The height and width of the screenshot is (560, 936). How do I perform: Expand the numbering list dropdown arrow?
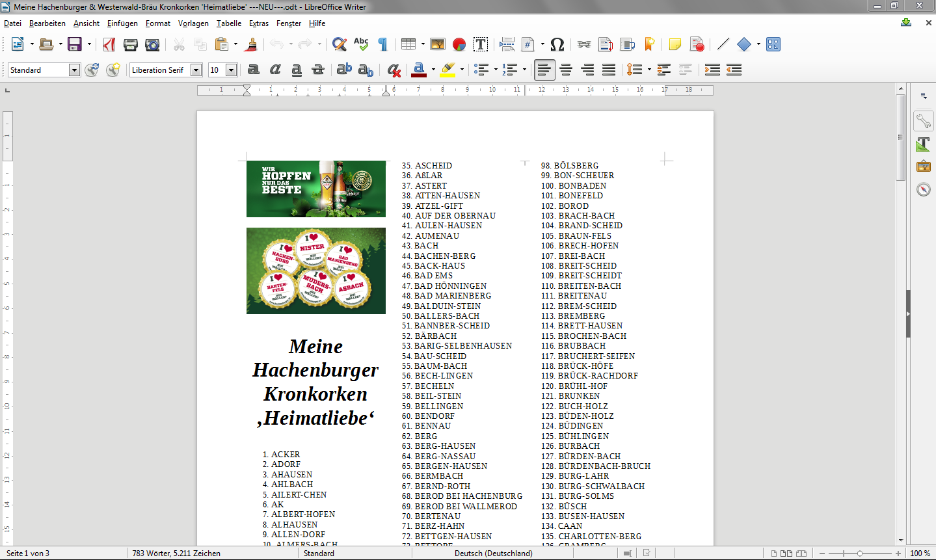pyautogui.click(x=524, y=70)
